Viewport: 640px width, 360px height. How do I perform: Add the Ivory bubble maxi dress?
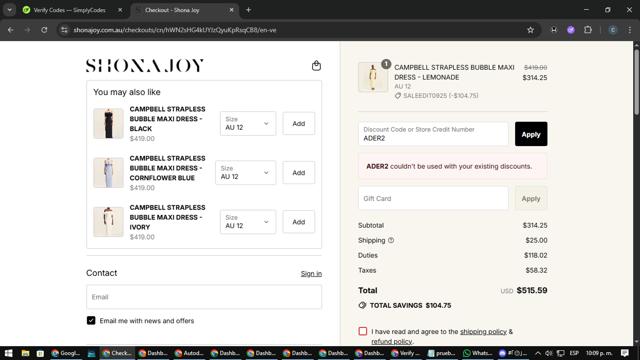[x=298, y=222]
